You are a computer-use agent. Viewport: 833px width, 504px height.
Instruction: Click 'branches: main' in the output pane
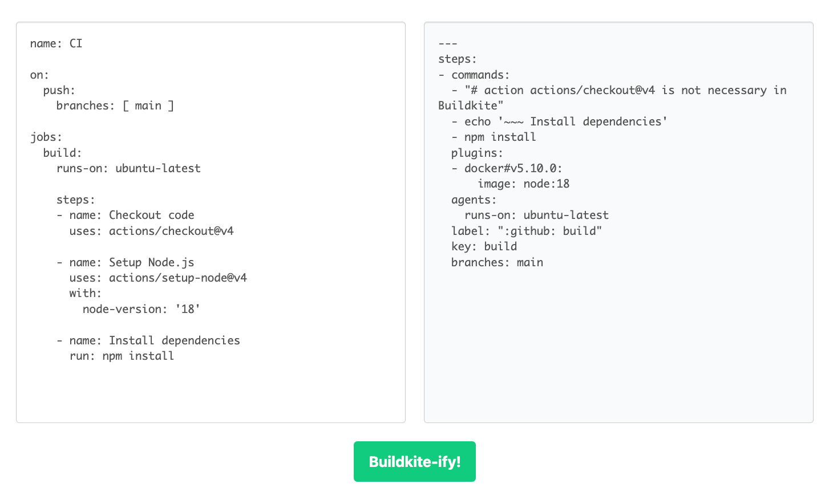click(497, 262)
